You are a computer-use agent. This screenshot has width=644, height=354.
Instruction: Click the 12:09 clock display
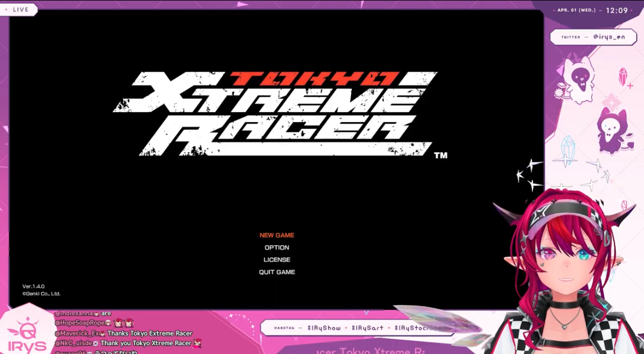(x=616, y=10)
